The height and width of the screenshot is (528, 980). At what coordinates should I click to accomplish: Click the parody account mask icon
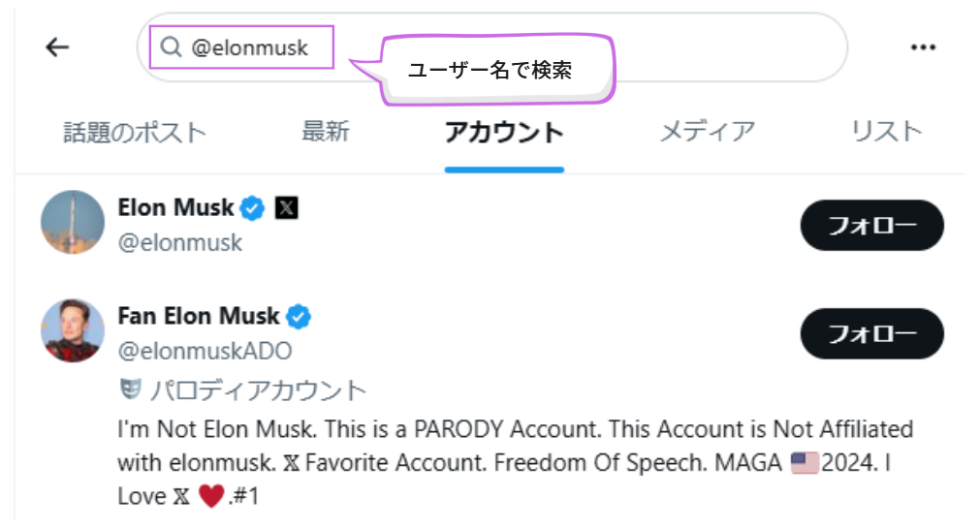pos(130,390)
